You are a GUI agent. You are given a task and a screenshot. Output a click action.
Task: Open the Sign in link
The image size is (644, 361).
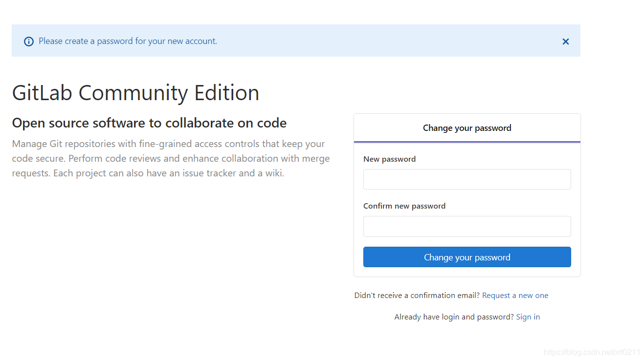coord(528,317)
